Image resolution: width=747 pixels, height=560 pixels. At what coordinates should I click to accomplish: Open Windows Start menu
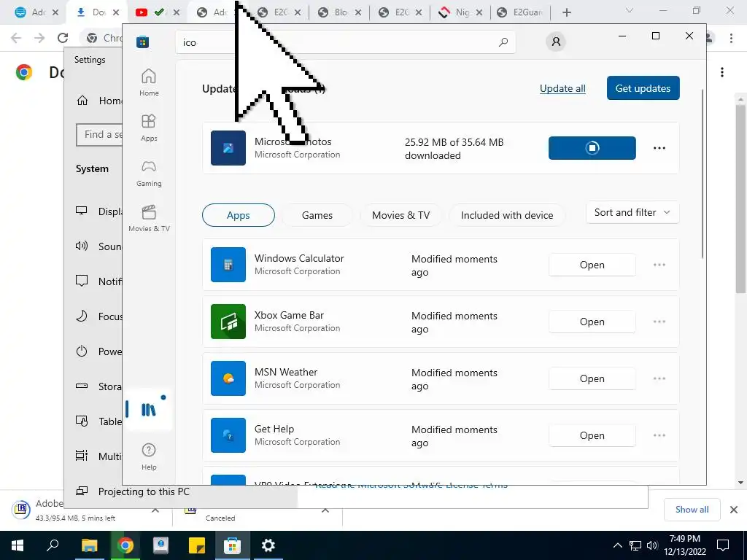pos(18,545)
